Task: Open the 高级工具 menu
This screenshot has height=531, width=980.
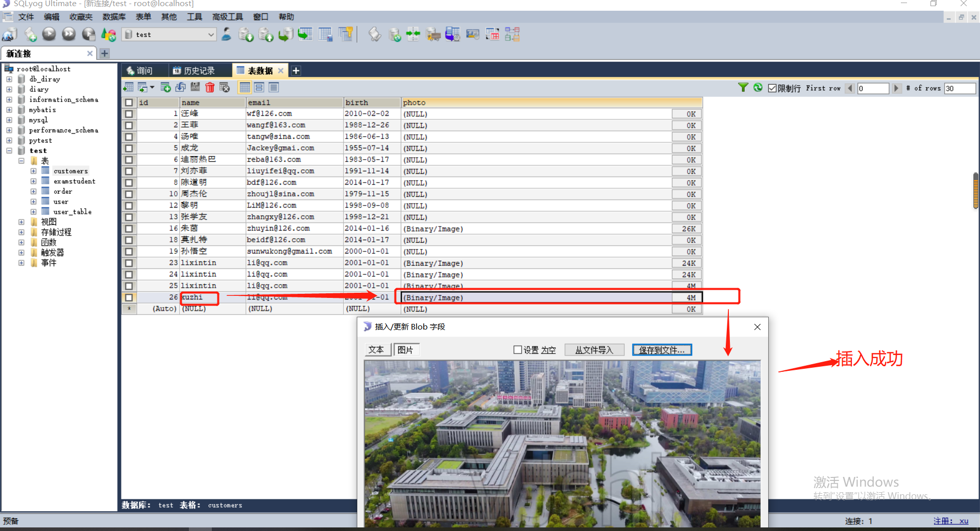Action: [x=227, y=17]
